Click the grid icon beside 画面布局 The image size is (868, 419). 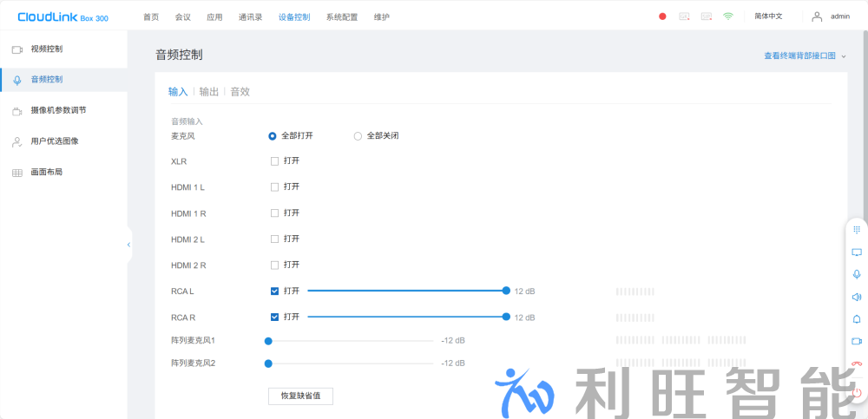click(17, 173)
